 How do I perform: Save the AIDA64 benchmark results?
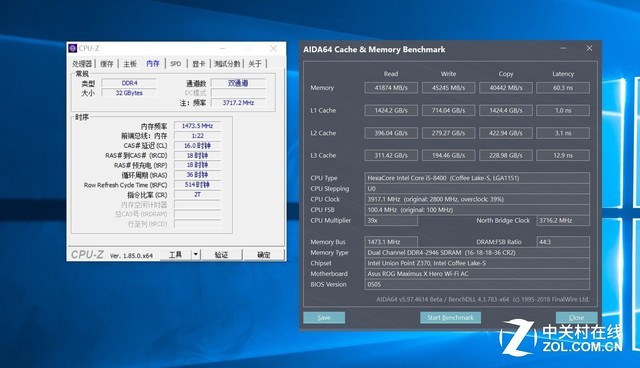pyautogui.click(x=324, y=317)
